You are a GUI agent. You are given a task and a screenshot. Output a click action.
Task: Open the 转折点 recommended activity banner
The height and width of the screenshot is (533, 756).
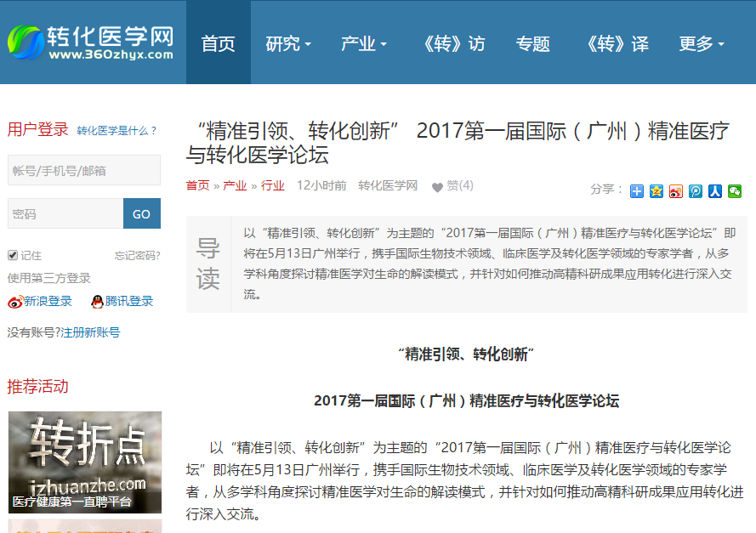[84, 462]
